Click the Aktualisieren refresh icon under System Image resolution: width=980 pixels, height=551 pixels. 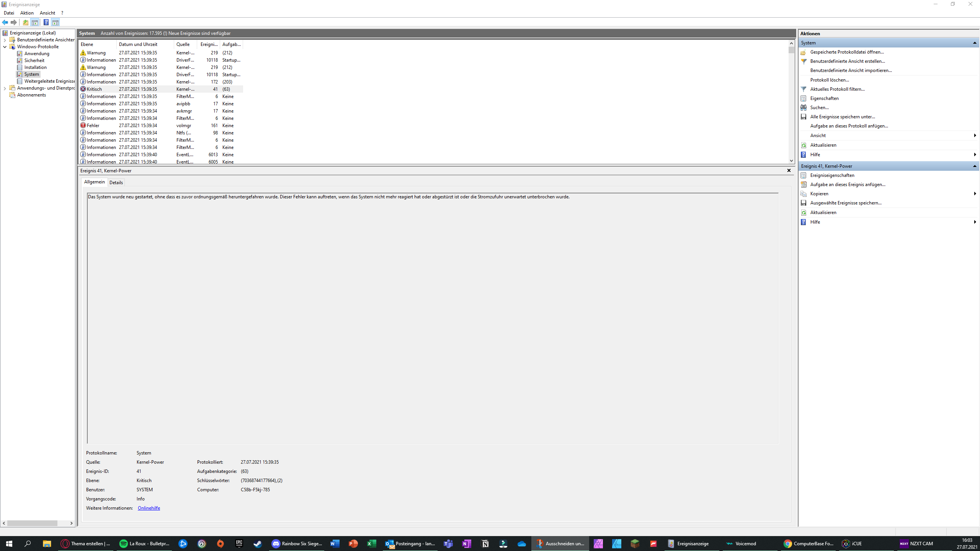[x=804, y=145]
